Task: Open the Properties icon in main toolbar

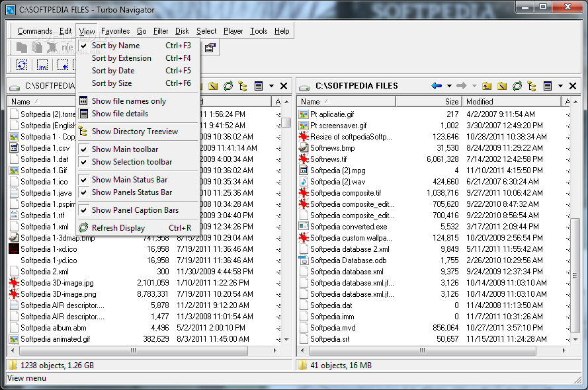Action: click(x=210, y=48)
